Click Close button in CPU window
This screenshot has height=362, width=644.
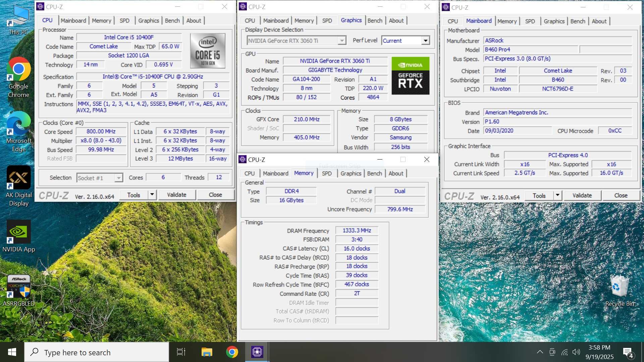click(215, 195)
